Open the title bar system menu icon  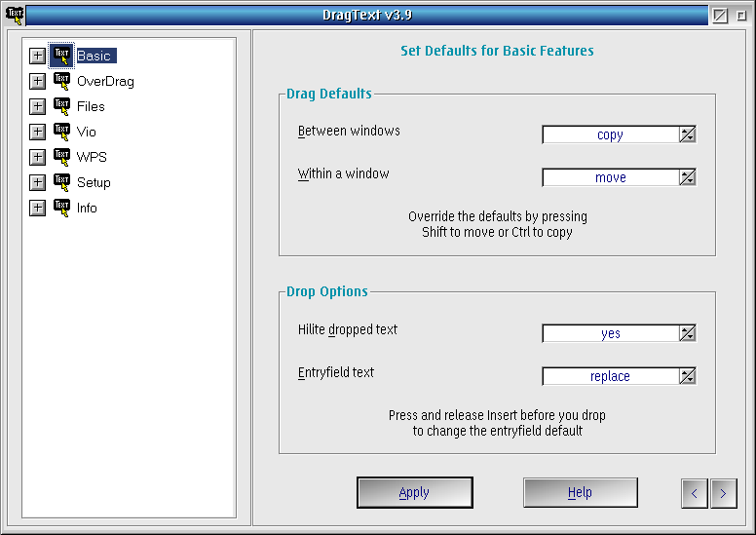[15, 15]
